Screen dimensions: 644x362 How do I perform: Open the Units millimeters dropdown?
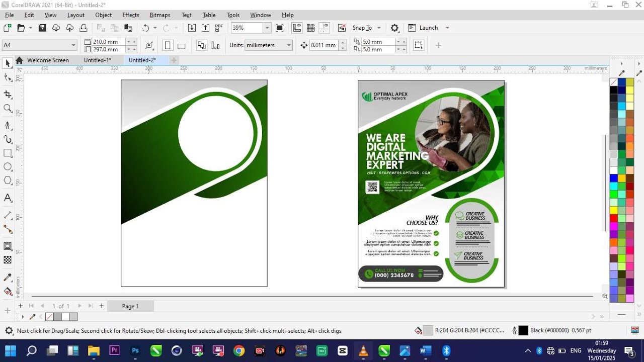point(289,45)
